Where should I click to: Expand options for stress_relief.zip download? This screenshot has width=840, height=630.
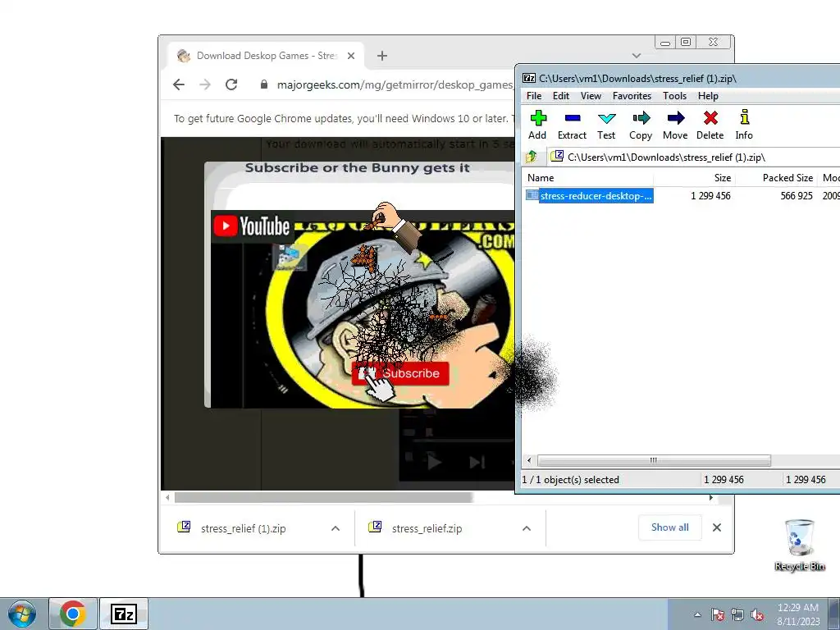tap(527, 528)
